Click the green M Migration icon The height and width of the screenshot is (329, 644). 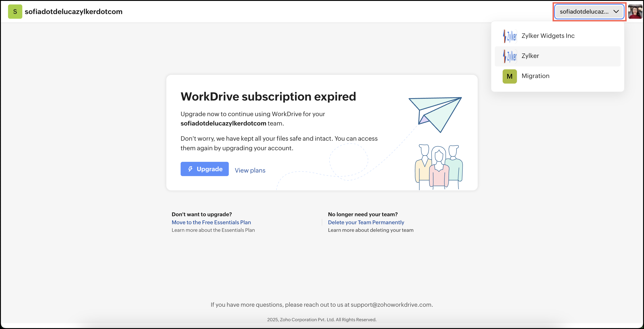[x=510, y=76]
